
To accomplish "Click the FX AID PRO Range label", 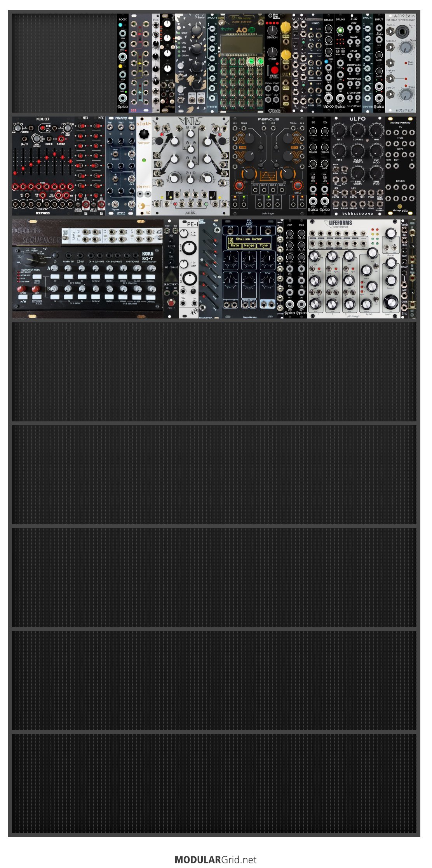I will point(249,245).
